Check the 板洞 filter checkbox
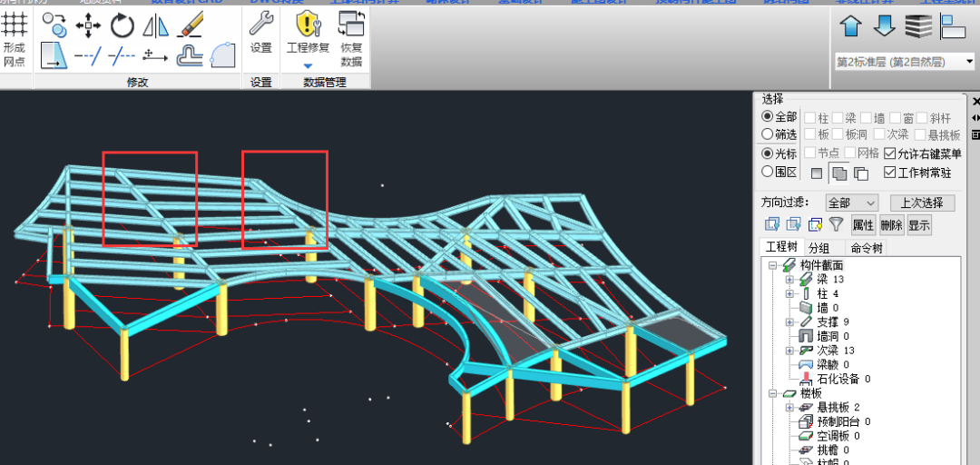Image resolution: width=980 pixels, height=465 pixels. click(x=838, y=134)
